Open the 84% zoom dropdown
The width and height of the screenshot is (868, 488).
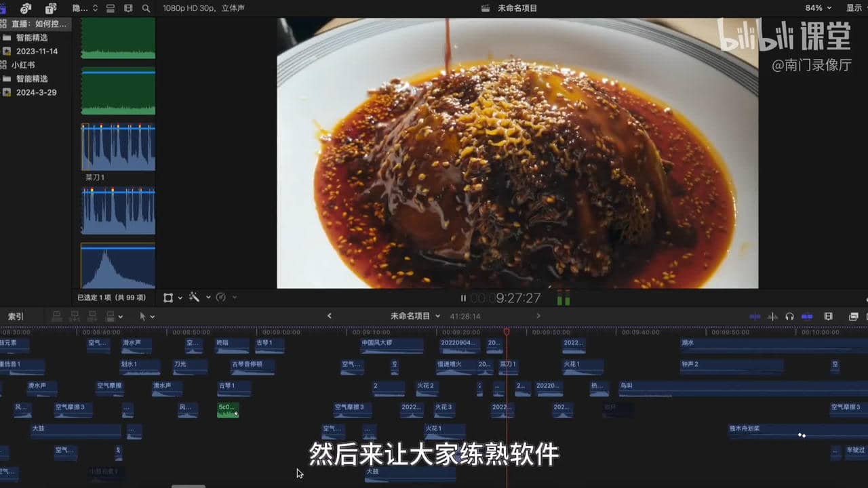[x=816, y=9]
